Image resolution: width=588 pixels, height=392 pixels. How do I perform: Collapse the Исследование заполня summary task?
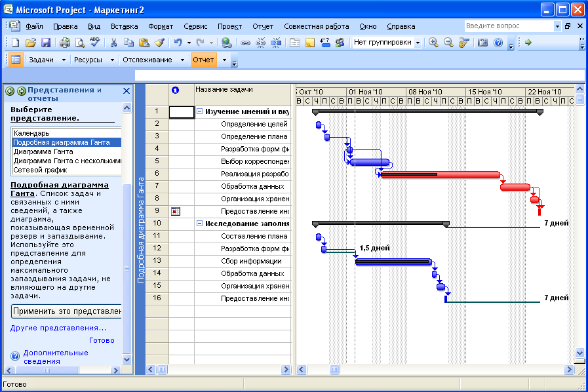point(200,224)
